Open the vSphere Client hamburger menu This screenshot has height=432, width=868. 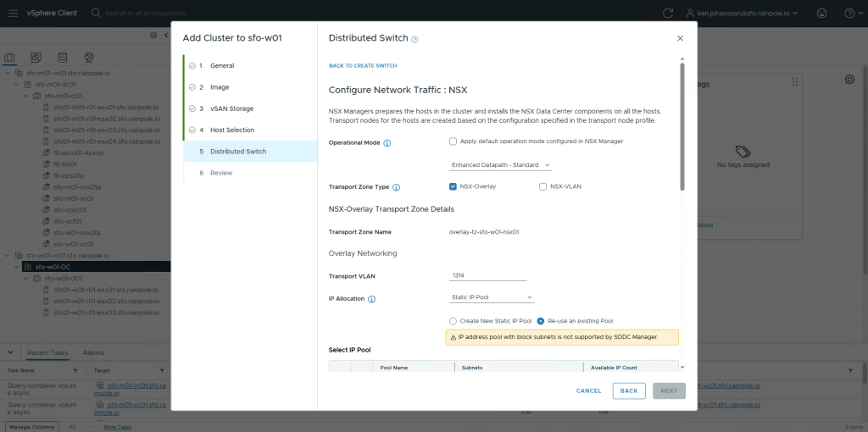13,14
